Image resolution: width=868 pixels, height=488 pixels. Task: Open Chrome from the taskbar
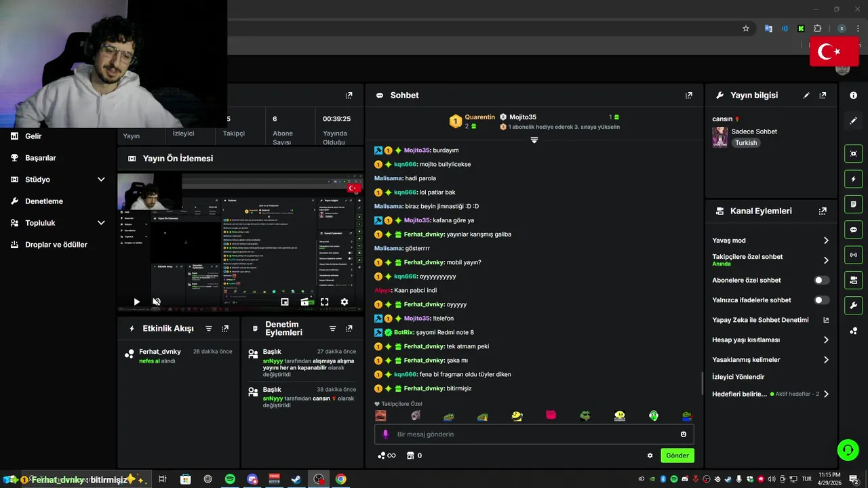coord(340,479)
